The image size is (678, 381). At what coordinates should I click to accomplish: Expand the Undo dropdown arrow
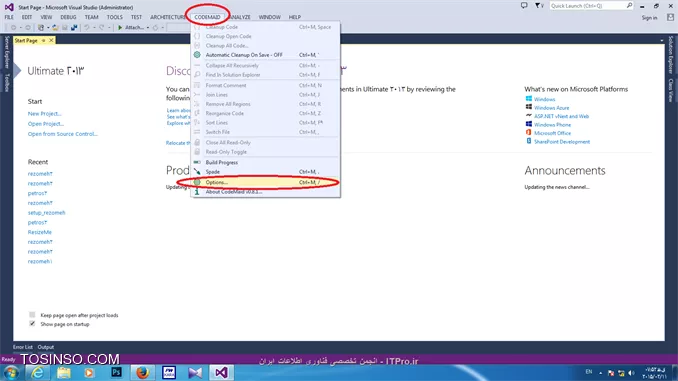(x=94, y=28)
